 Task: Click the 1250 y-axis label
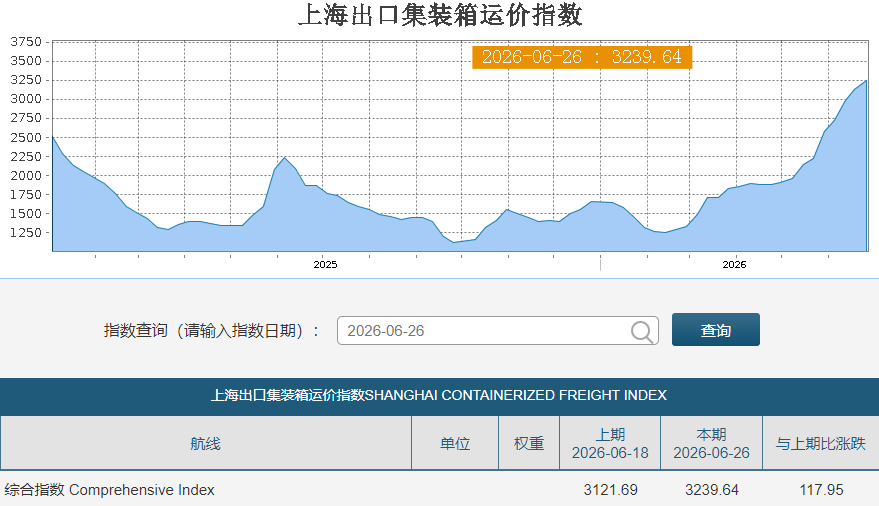coord(26,233)
